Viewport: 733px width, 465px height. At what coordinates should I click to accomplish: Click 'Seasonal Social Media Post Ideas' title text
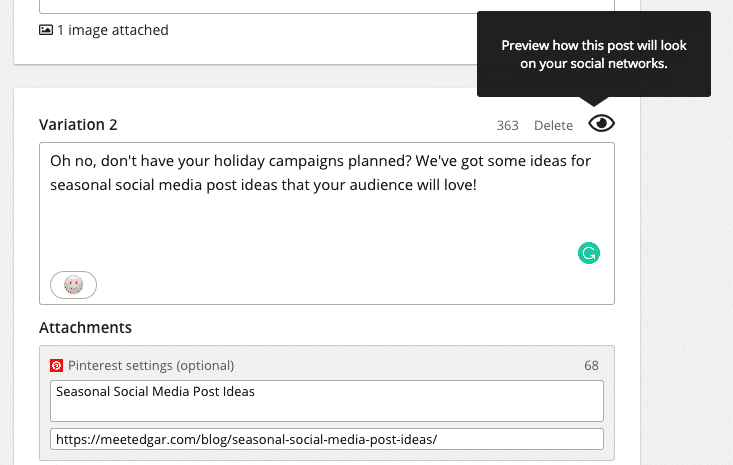point(155,392)
